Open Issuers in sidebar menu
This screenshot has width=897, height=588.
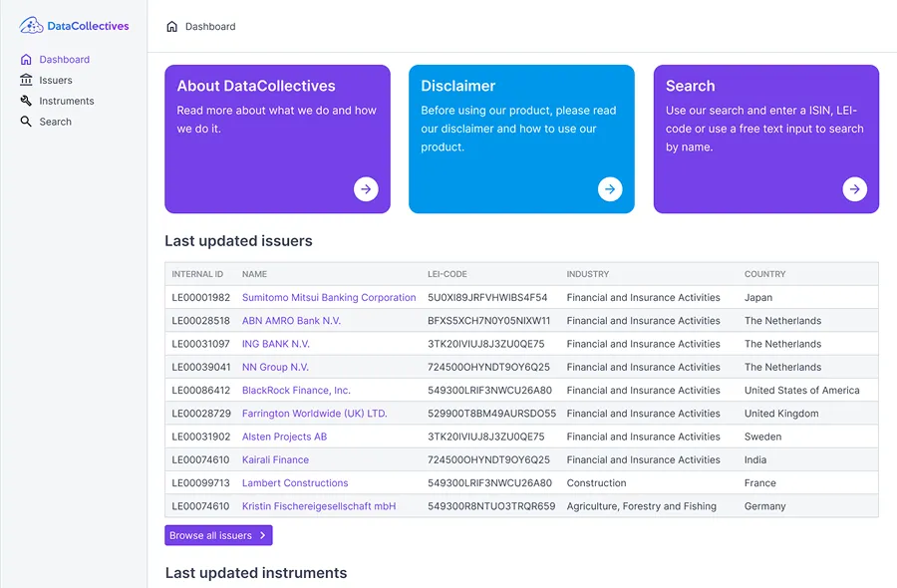click(x=56, y=80)
